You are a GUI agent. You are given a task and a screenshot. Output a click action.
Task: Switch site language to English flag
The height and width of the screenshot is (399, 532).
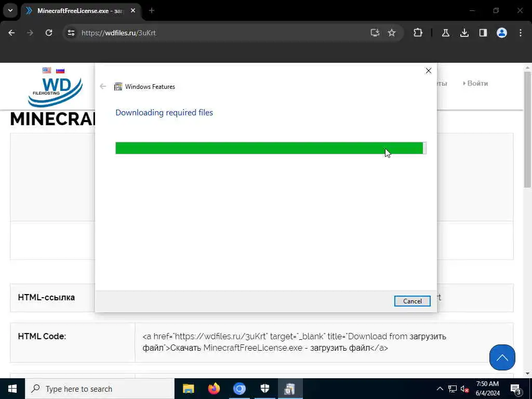click(47, 70)
